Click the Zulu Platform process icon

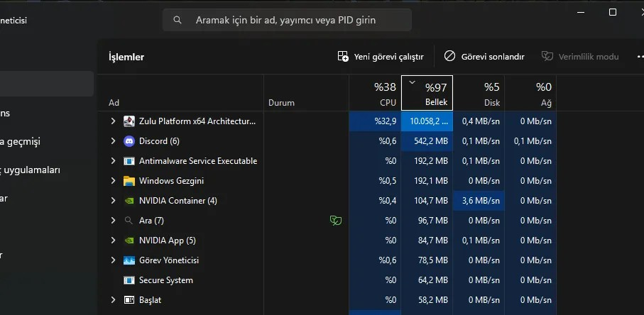pos(129,121)
